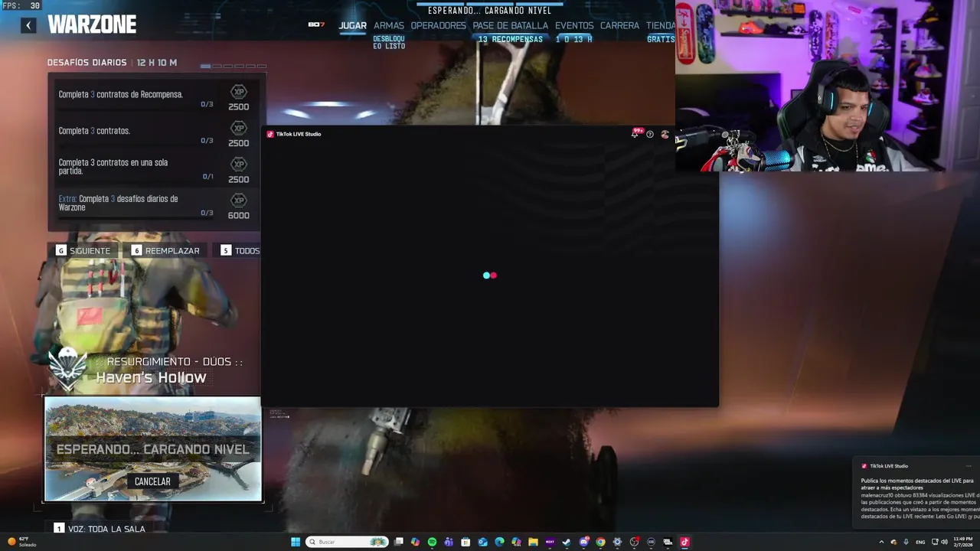Open the ARMAS tab

point(389,25)
